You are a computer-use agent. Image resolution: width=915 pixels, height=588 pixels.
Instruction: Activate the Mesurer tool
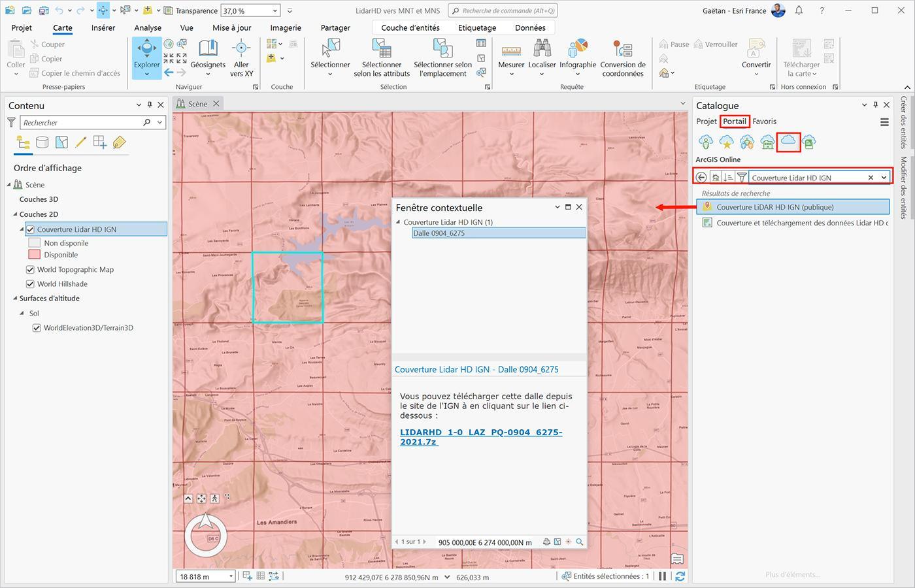(511, 57)
